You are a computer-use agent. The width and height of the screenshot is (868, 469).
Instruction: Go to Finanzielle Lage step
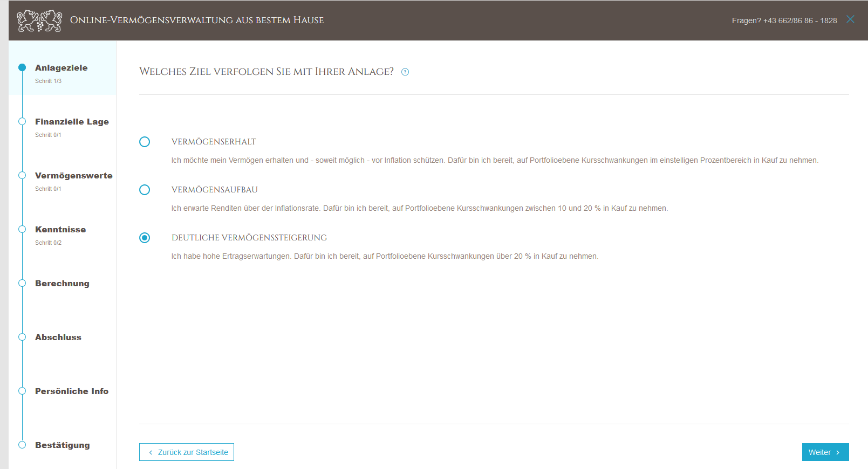coord(72,122)
